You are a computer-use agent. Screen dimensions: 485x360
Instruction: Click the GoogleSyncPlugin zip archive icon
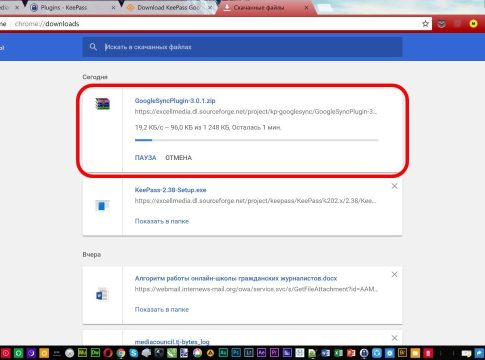pos(102,104)
